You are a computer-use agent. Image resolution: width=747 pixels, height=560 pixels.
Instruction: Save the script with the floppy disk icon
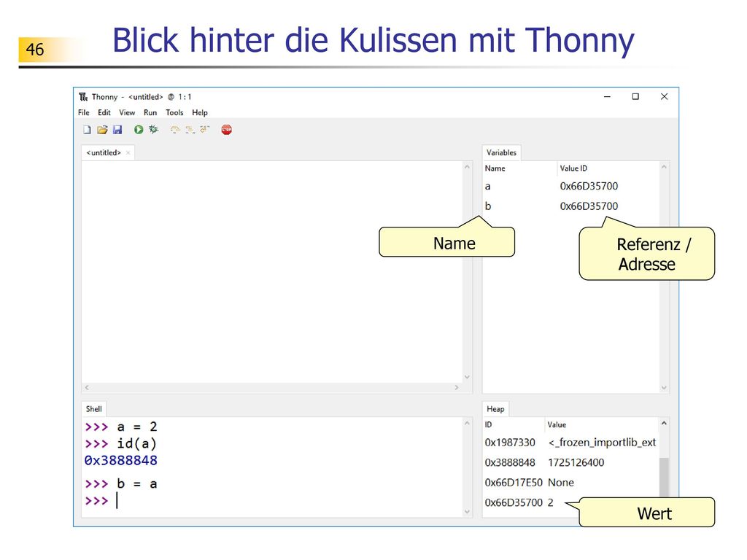click(117, 130)
